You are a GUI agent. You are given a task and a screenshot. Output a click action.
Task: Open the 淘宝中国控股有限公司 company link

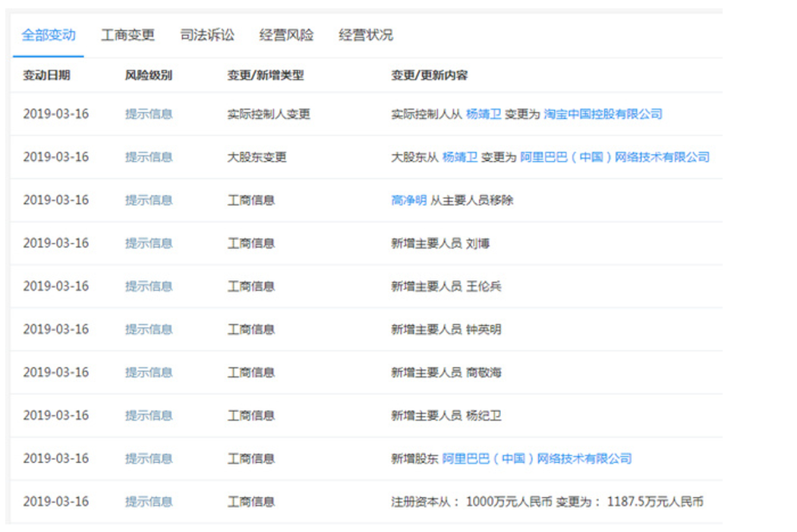tap(603, 114)
